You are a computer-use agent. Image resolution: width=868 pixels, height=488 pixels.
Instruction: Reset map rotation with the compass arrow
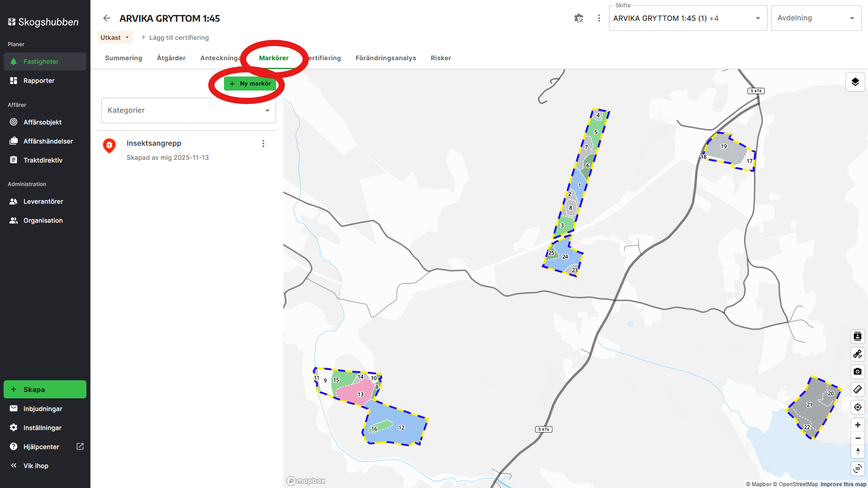tap(857, 451)
